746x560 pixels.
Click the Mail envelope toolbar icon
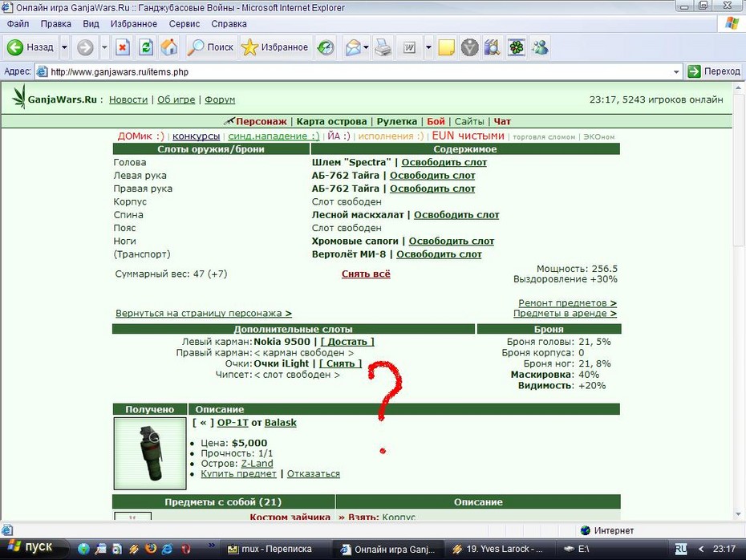click(x=353, y=47)
